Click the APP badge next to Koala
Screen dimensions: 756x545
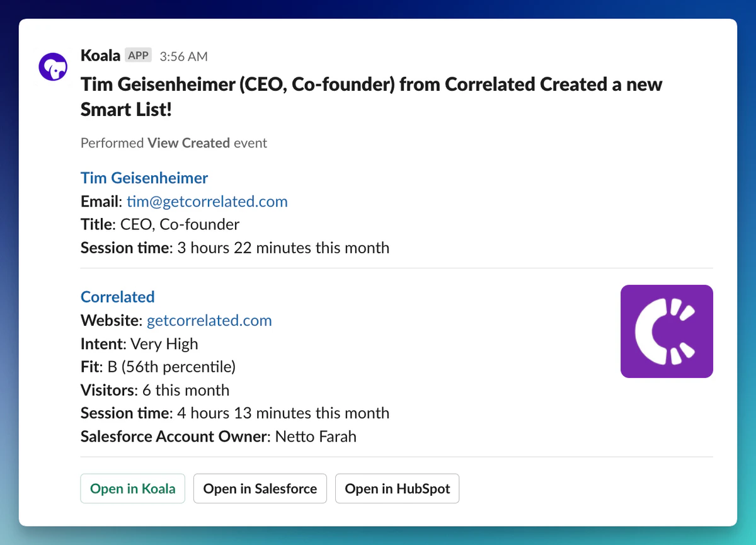(138, 55)
